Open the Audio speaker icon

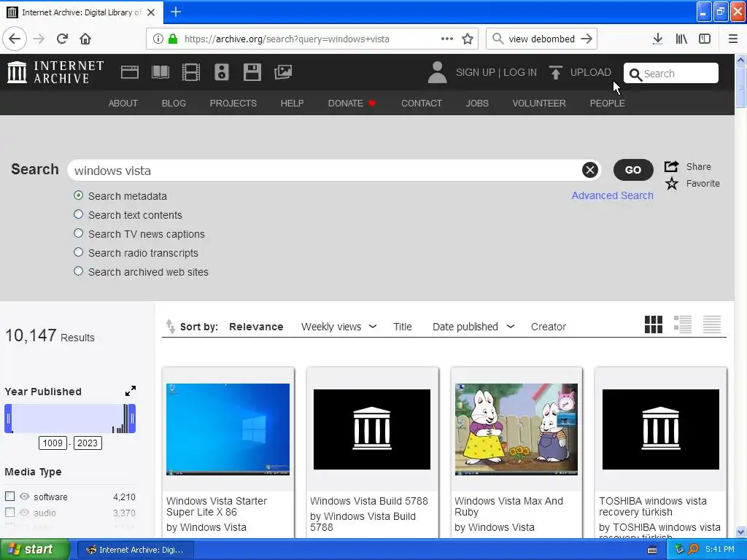click(222, 72)
